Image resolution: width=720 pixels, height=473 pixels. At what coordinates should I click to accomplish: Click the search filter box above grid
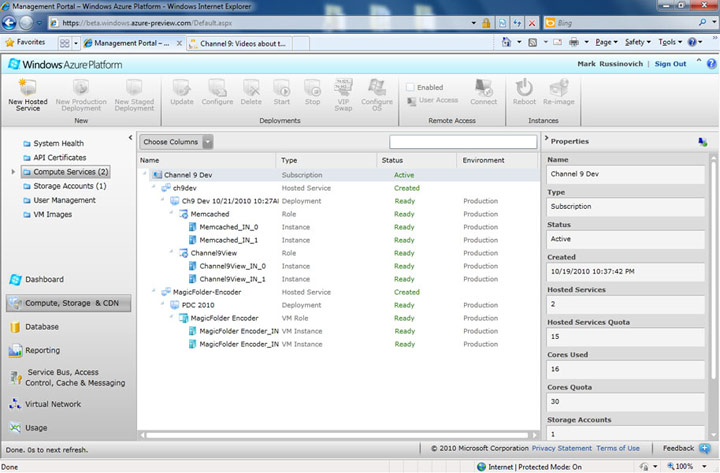463,142
